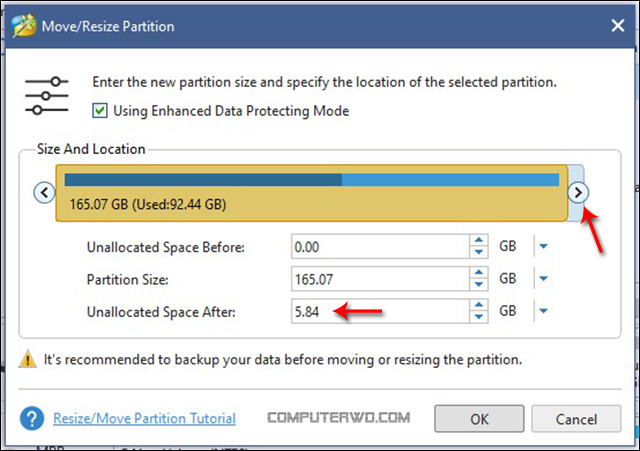Click the right arrow partition handle
The width and height of the screenshot is (640, 451).
pyautogui.click(x=578, y=192)
